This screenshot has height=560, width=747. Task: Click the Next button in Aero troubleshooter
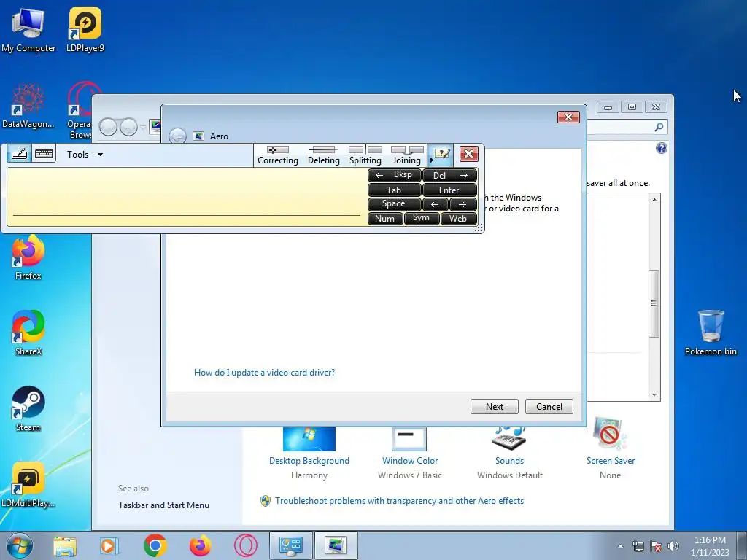click(495, 407)
